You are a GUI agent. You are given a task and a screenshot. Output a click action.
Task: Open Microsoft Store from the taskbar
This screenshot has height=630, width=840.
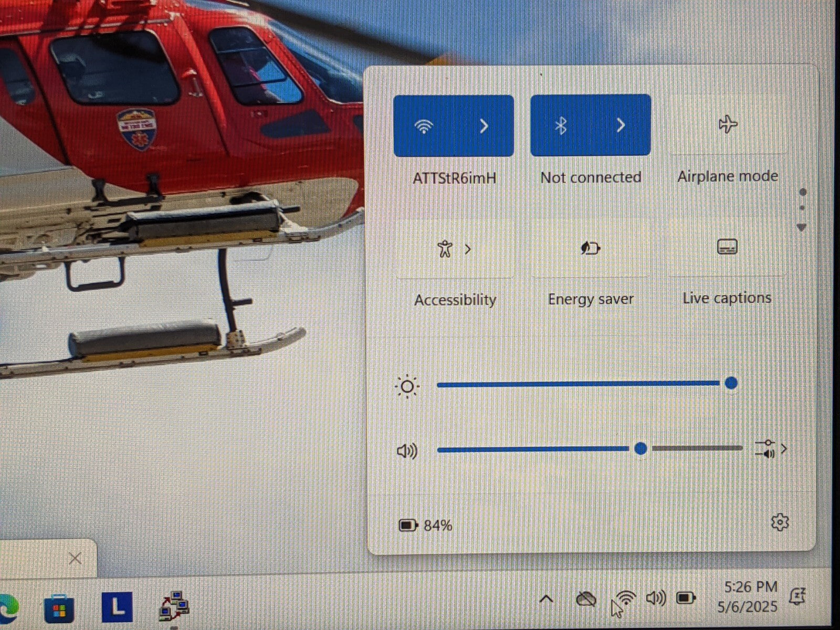tap(59, 610)
